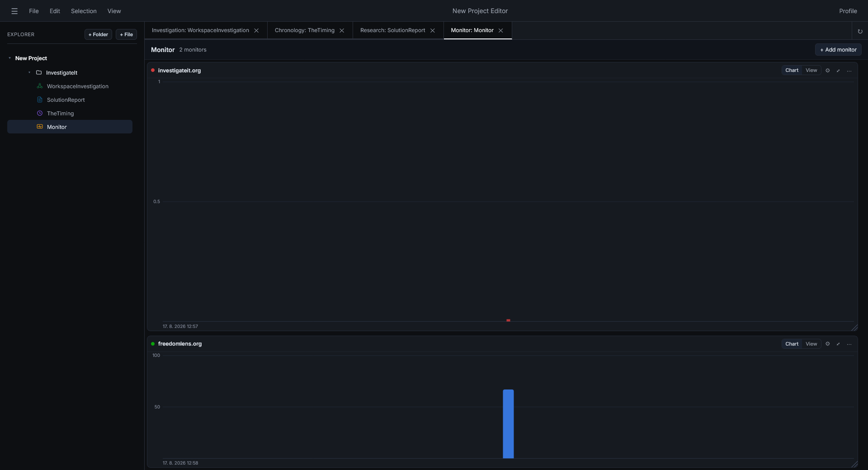Click the Monitor file icon in explorer
Screen dimensions: 868x470
(x=40, y=127)
